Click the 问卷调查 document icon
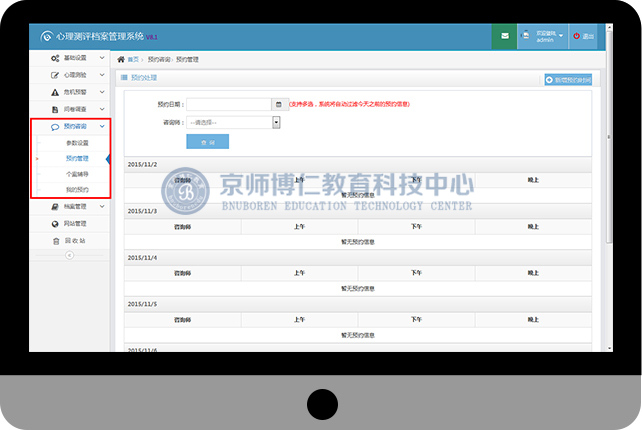642x430 pixels. tap(55, 110)
